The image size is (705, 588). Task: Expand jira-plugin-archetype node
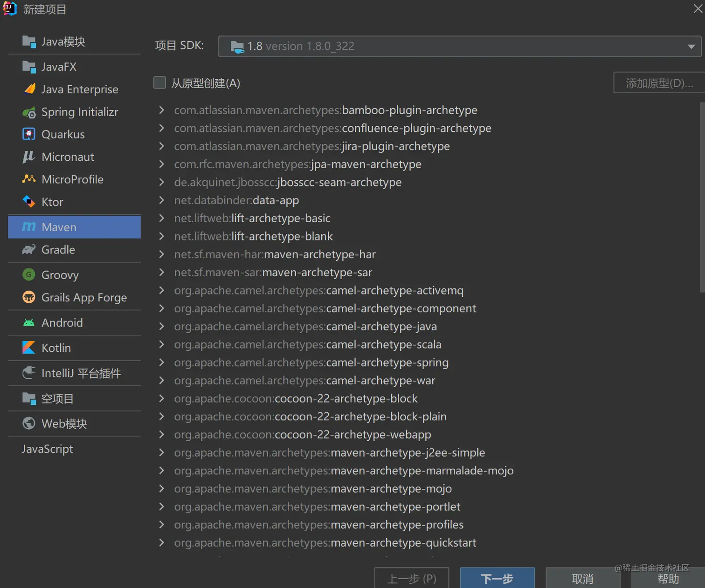(x=161, y=146)
